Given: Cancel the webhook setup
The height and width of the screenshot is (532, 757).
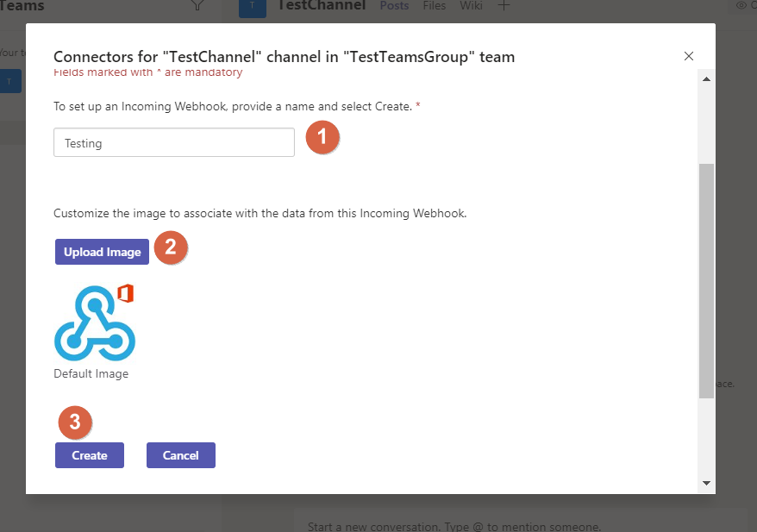Looking at the screenshot, I should click(180, 455).
